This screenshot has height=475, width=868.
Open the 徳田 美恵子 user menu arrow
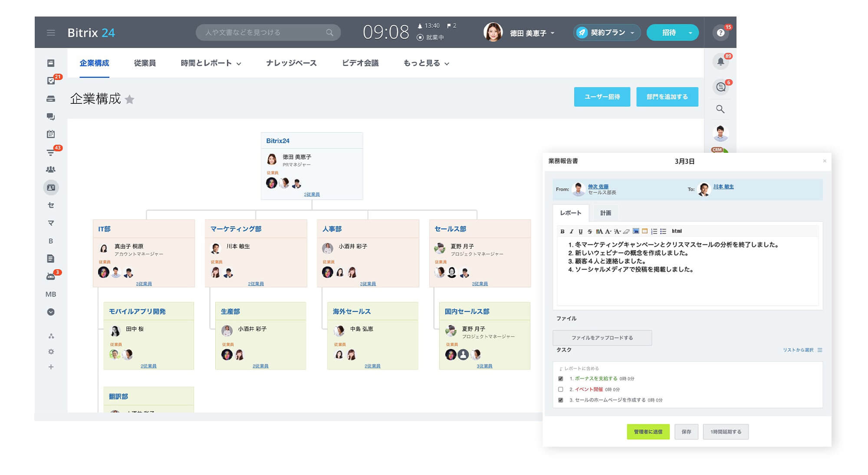click(x=552, y=33)
